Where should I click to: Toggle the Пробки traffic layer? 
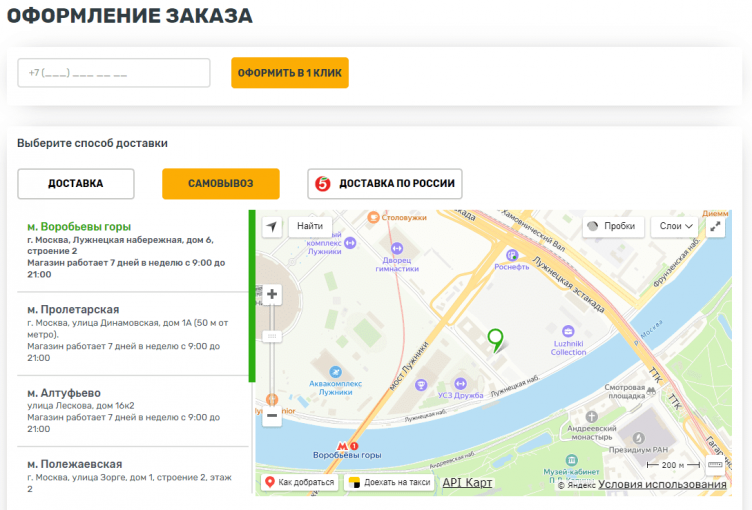[612, 226]
